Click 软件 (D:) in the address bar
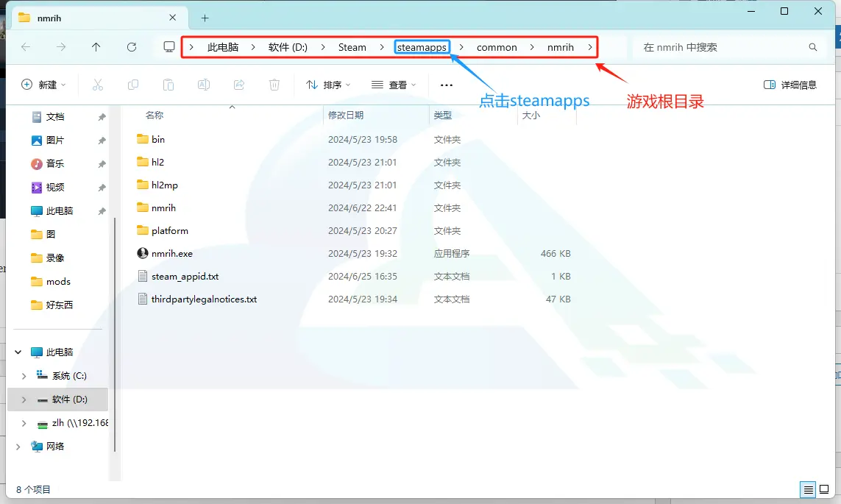The image size is (841, 504). (x=288, y=47)
